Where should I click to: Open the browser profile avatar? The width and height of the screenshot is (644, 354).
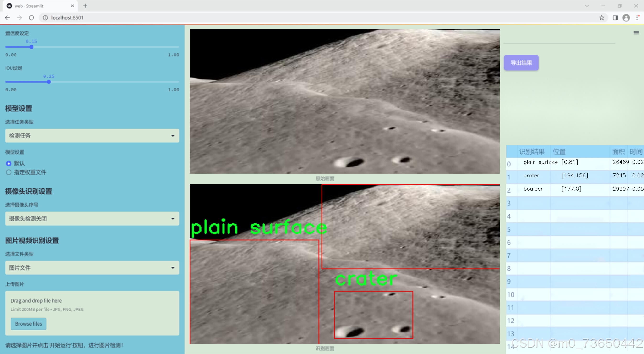(626, 18)
